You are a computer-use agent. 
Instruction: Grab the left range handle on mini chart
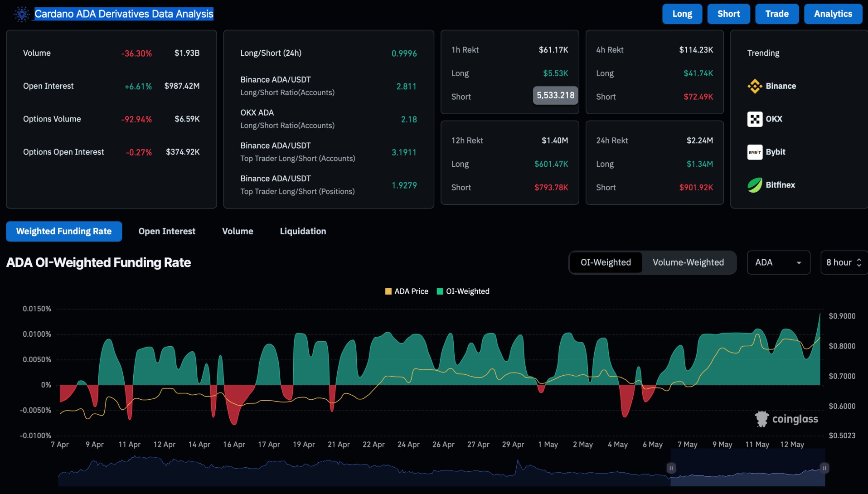tap(671, 468)
